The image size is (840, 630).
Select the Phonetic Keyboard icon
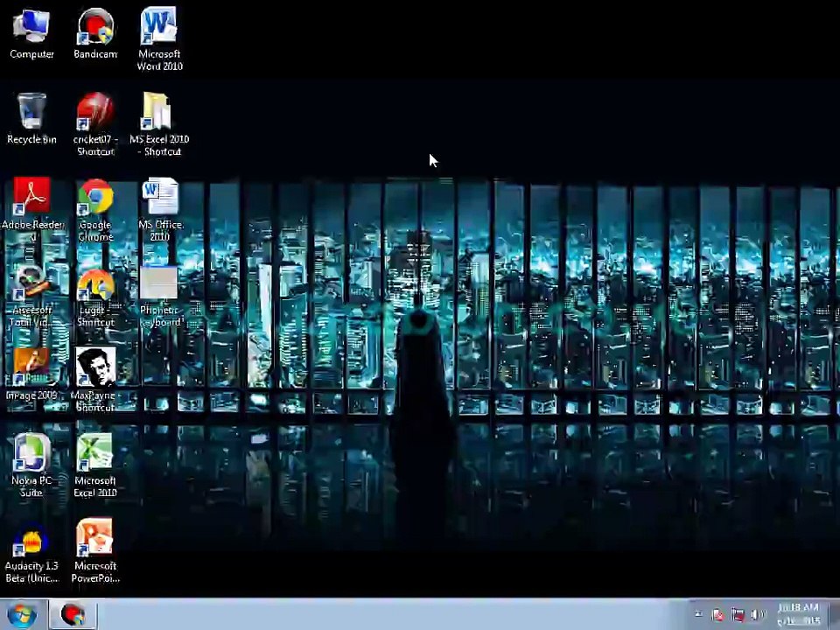tap(158, 283)
